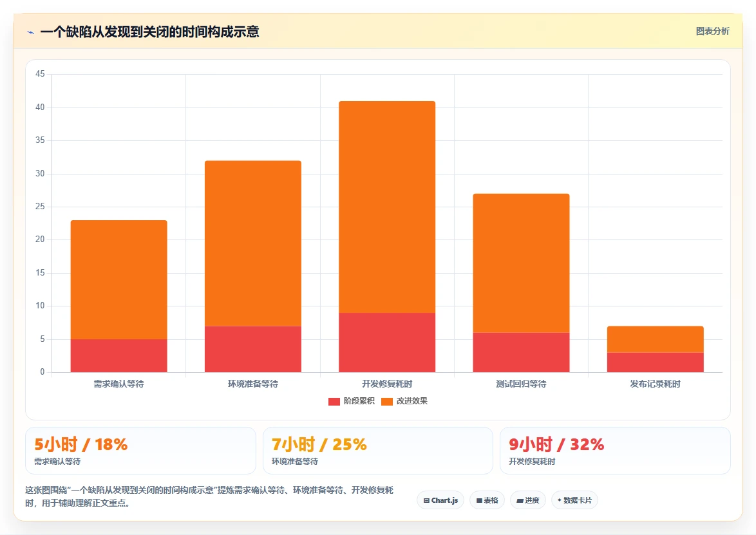756x535 pixels.
Task: Click the 环境准备等待 x-axis label
Action: pos(253,384)
